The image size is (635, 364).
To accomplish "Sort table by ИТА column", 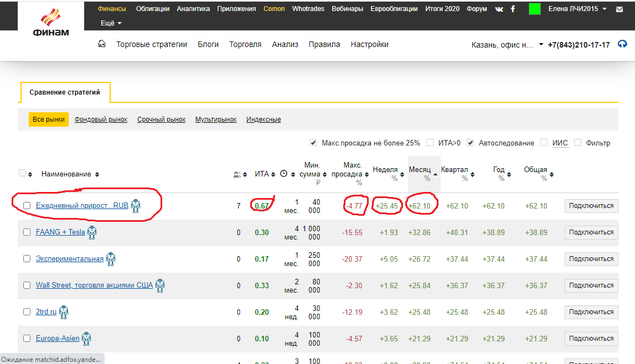I will (265, 174).
